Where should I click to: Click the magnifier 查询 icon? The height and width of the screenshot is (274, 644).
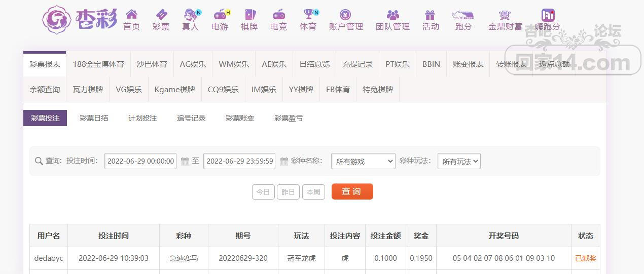point(39,161)
